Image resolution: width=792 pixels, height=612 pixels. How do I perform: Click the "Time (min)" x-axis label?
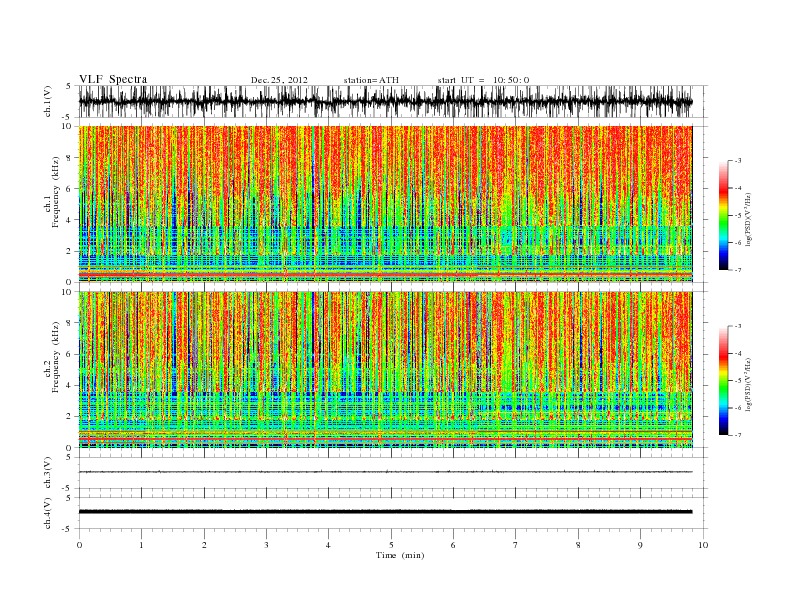(400, 555)
